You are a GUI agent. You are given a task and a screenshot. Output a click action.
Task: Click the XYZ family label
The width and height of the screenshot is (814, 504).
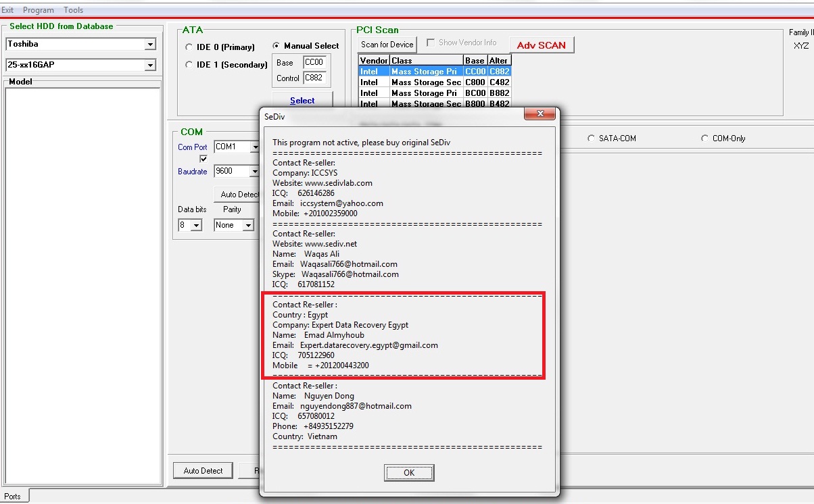click(801, 46)
